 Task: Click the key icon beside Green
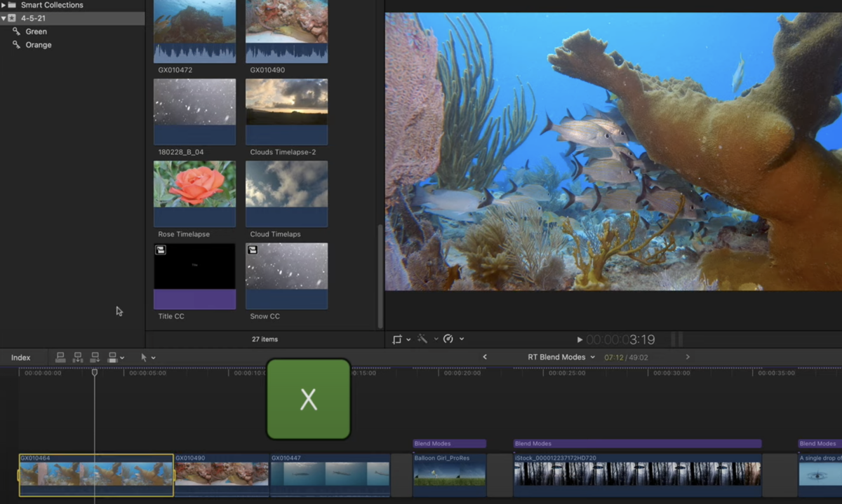[x=17, y=32]
